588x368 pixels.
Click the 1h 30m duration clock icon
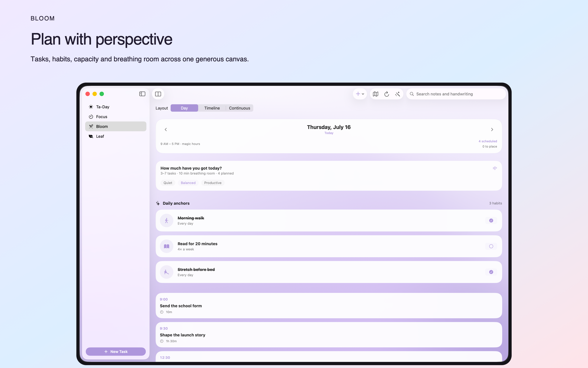pos(161,341)
